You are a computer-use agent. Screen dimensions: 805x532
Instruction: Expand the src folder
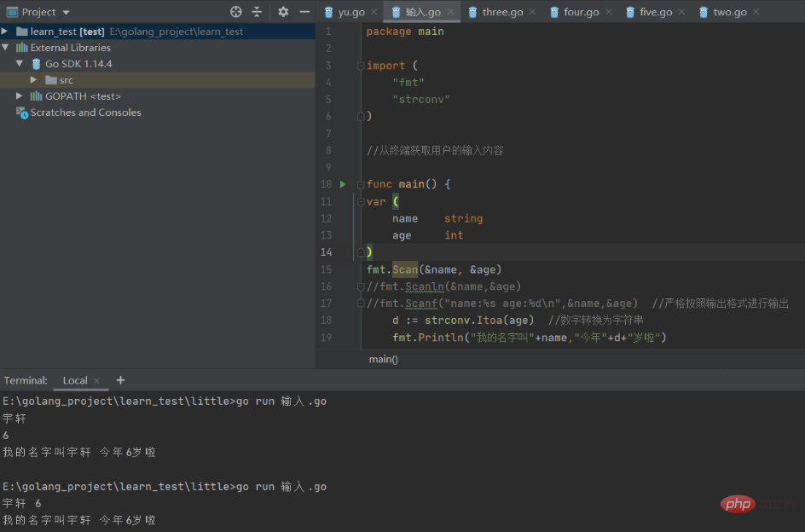pyautogui.click(x=33, y=80)
